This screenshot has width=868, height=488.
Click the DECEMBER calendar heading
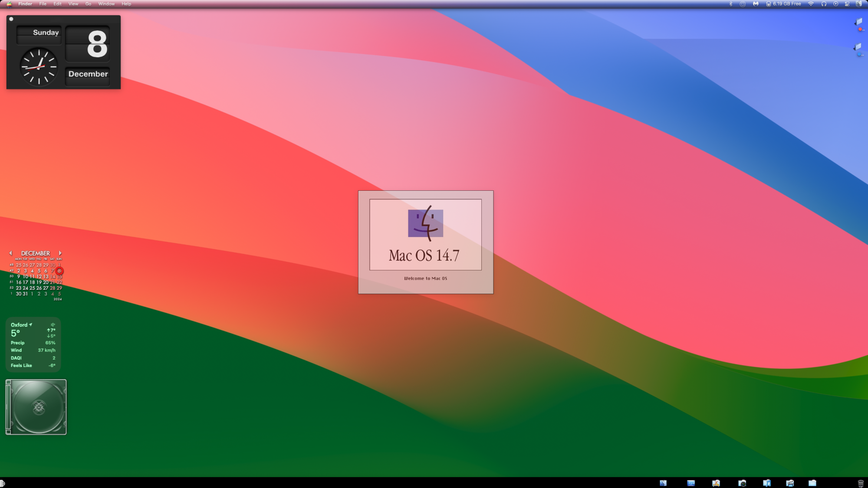tap(36, 253)
